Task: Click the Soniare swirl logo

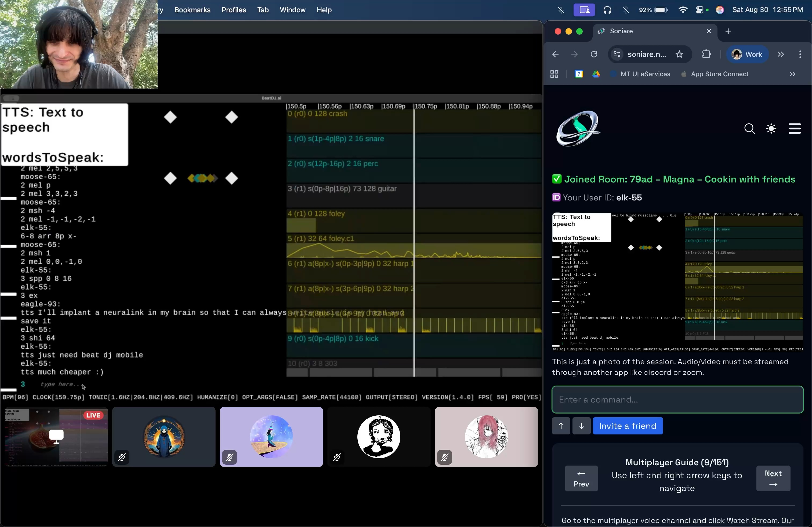Action: [x=578, y=129]
